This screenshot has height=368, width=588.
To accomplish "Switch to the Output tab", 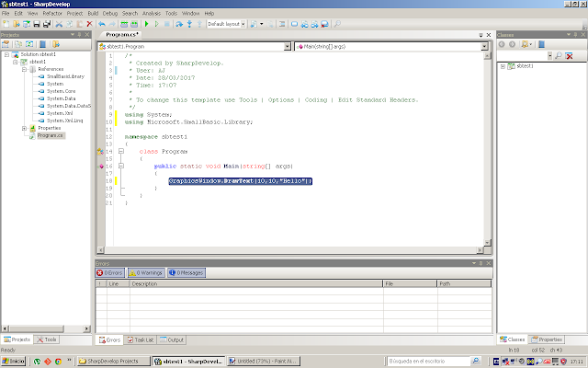I will click(172, 339).
